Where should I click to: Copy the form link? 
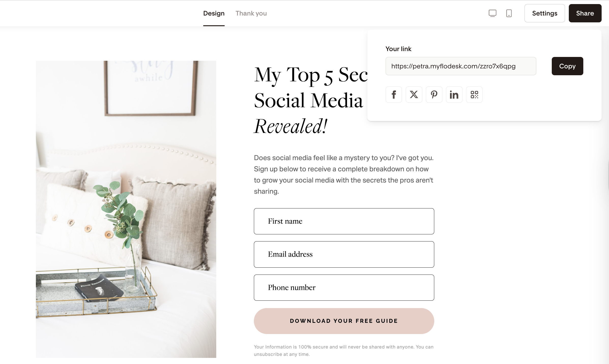[567, 66]
